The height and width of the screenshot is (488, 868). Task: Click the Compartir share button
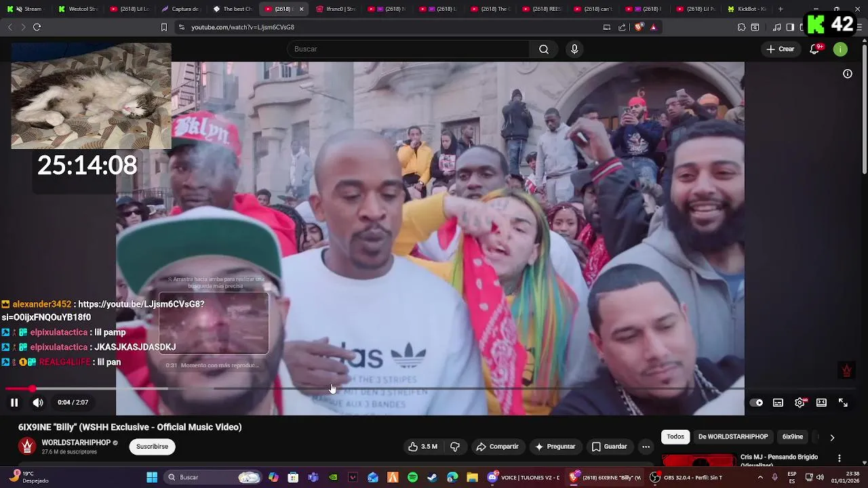point(497,447)
